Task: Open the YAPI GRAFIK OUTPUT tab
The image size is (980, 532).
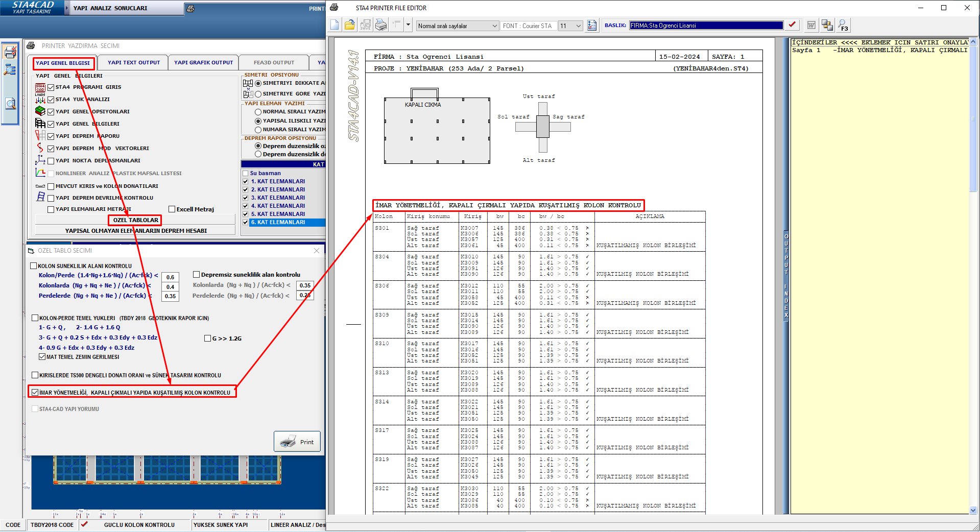Action: [203, 63]
